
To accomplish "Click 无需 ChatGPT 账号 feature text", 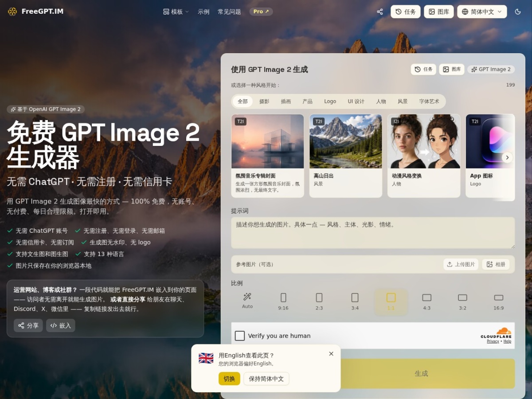I will (42, 231).
